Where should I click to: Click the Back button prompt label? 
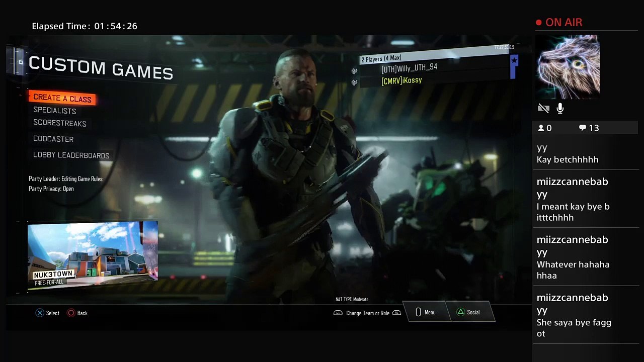point(82,313)
